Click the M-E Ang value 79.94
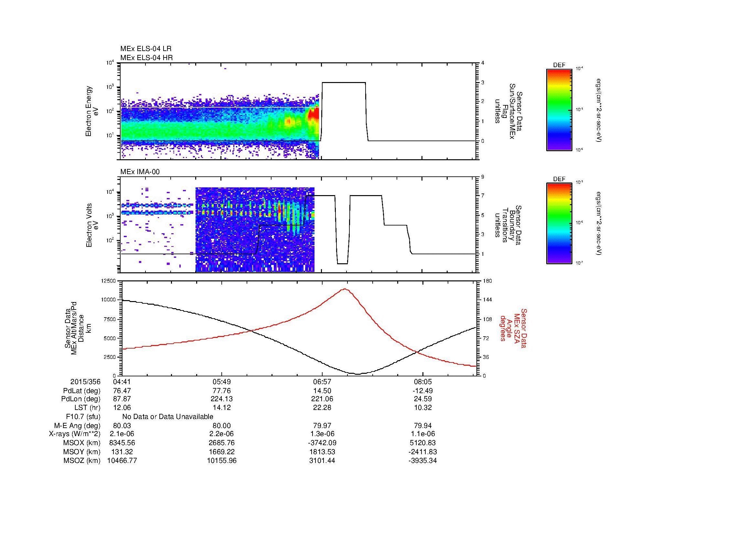 tap(422, 425)
